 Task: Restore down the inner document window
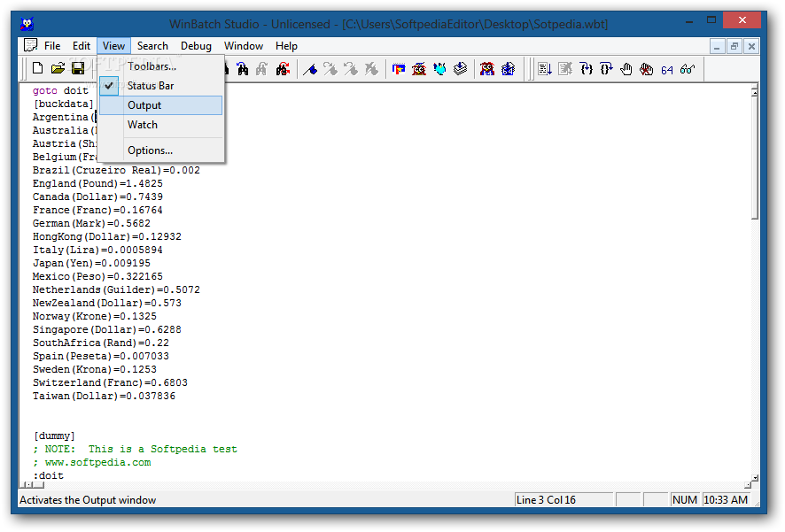[734, 47]
